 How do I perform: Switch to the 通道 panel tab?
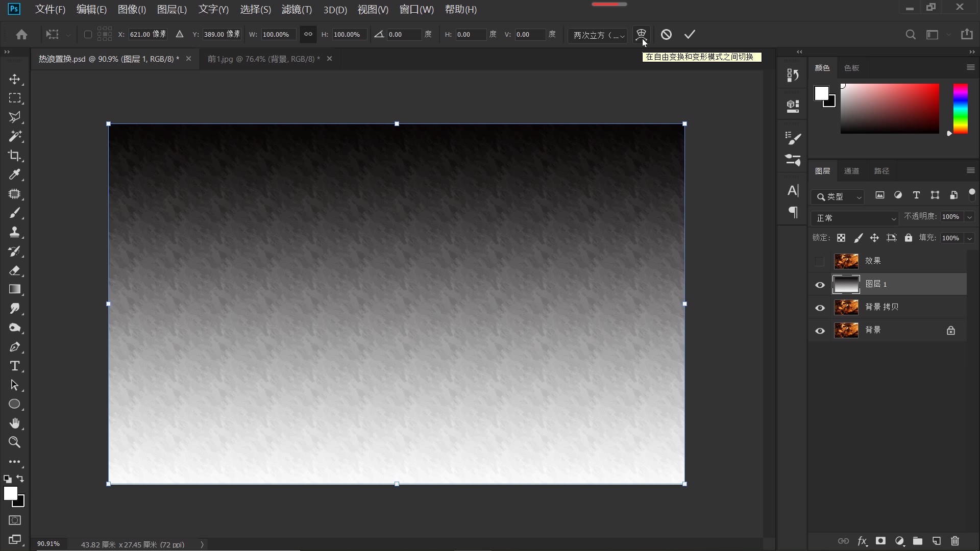[851, 171]
